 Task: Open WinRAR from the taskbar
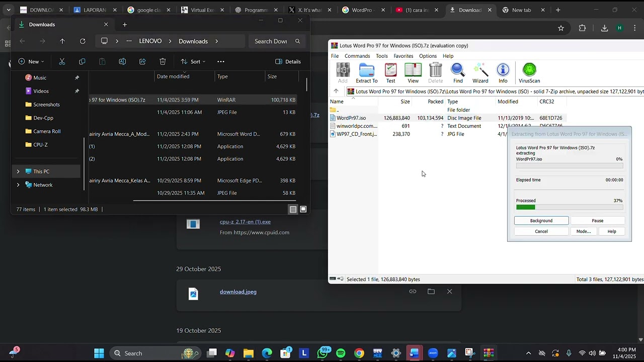pos(489,353)
